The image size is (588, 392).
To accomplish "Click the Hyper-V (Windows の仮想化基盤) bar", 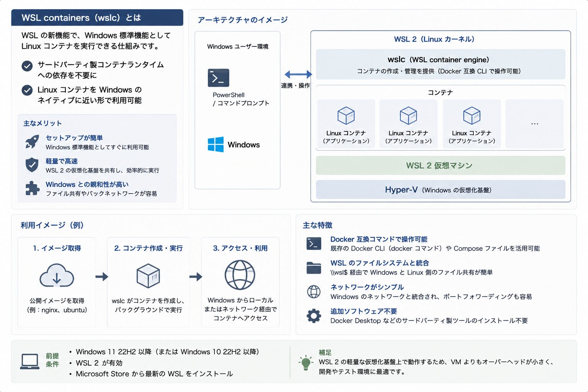I will [440, 189].
